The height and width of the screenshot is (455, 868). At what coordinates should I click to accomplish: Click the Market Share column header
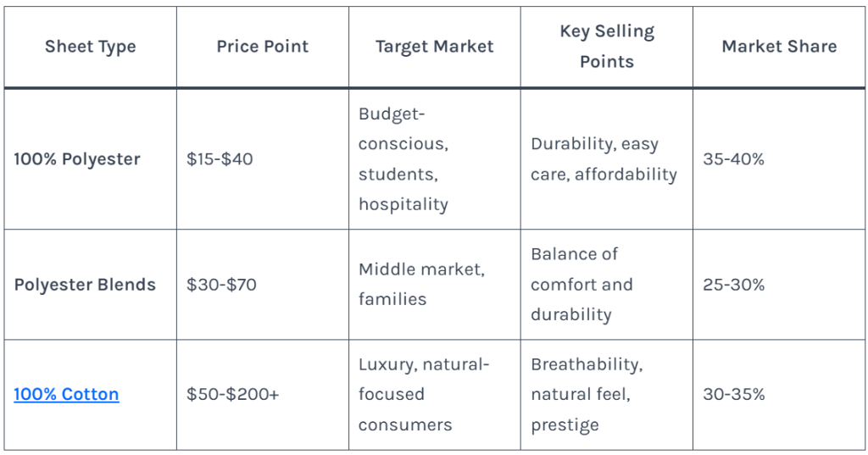coord(779,47)
